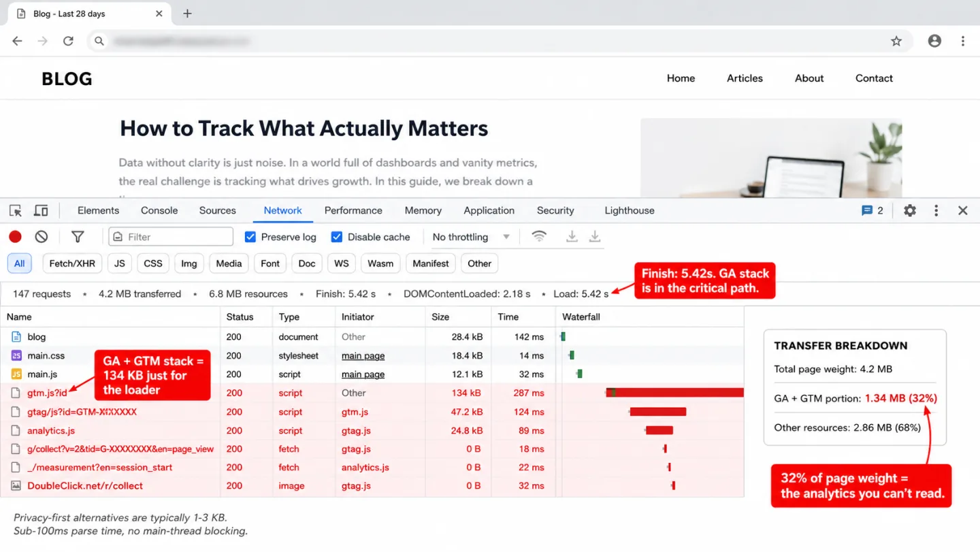Screen dimensions: 980x552
Task: Select the Wasm filter chip
Action: coord(380,263)
